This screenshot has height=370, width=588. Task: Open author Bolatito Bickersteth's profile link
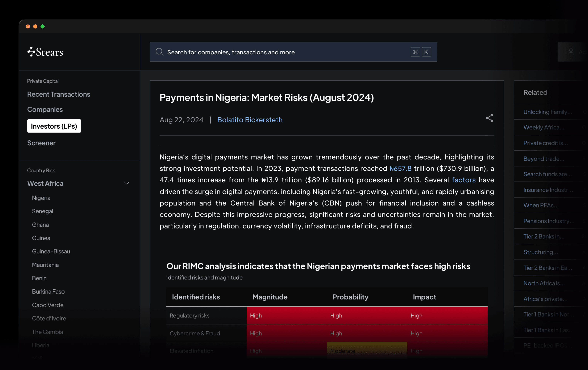[x=250, y=120]
